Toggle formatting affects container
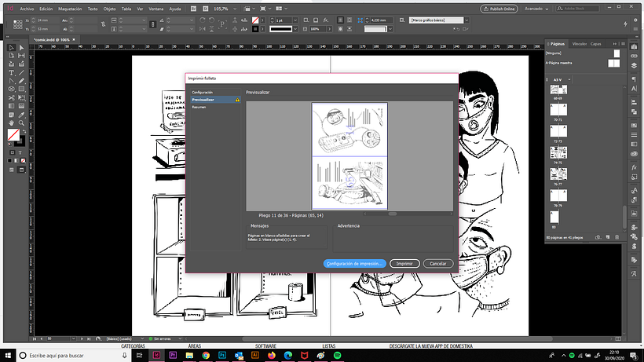 tap(12, 152)
